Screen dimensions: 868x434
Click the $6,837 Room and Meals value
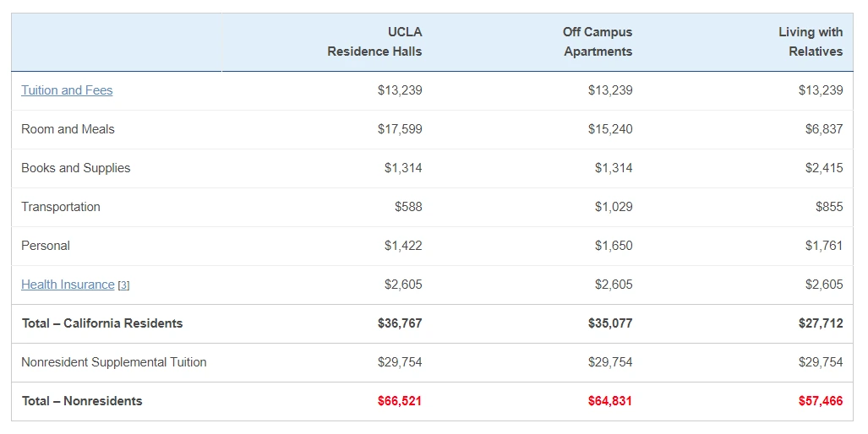point(823,129)
